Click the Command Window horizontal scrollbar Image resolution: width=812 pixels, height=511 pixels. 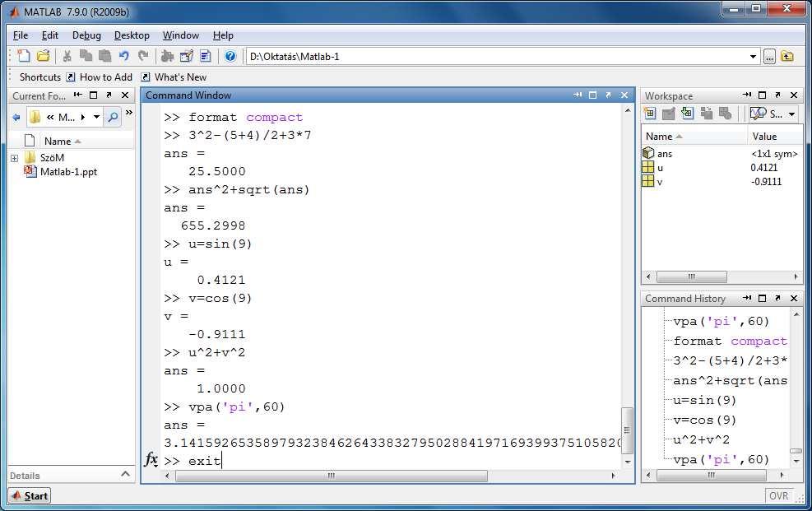point(332,476)
